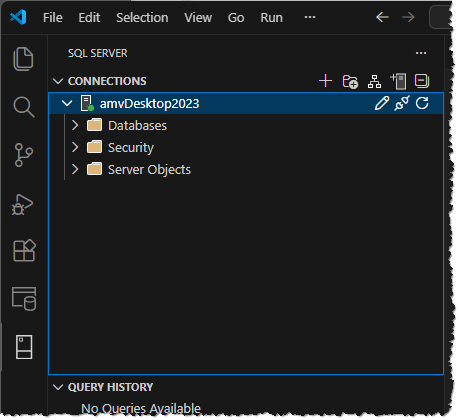Open the Extensions view icon

click(x=24, y=250)
